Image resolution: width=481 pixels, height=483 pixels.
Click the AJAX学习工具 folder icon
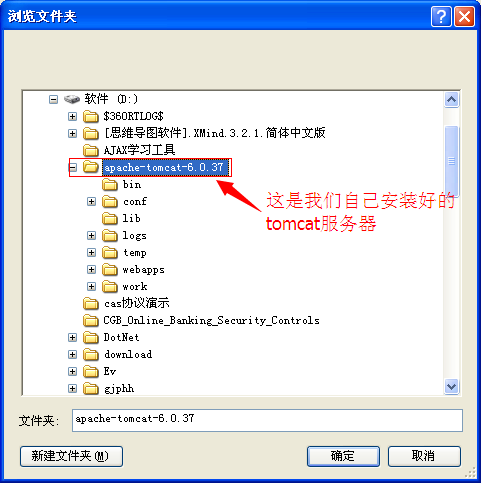pyautogui.click(x=91, y=150)
